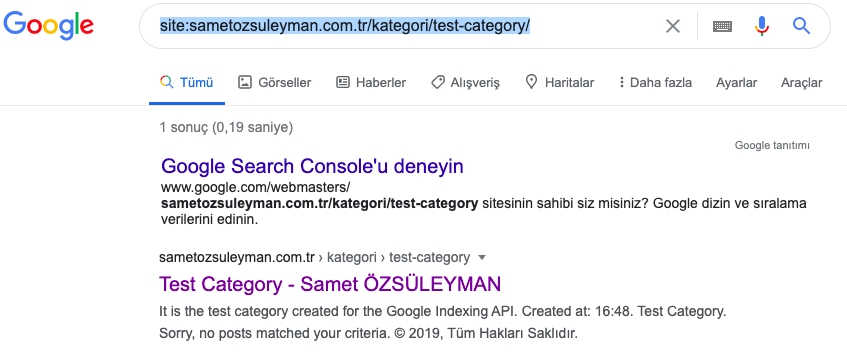The height and width of the screenshot is (362, 847).
Task: Click the Haberler news icon
Action: 342,82
